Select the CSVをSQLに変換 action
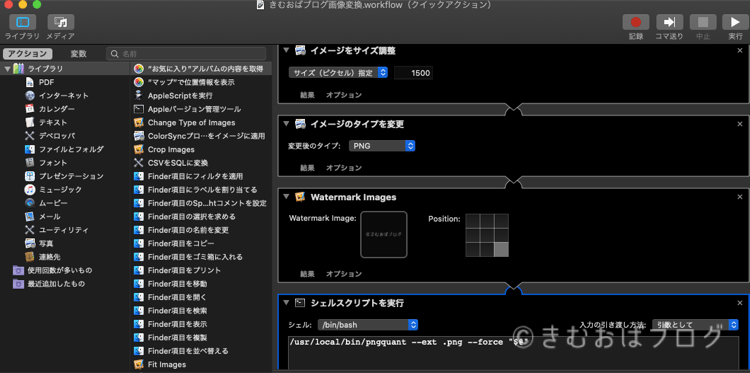Image resolution: width=750 pixels, height=373 pixels. pyautogui.click(x=177, y=163)
